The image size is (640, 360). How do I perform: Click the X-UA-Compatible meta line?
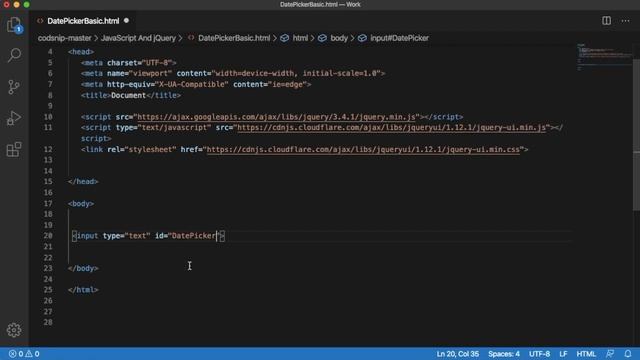point(196,84)
